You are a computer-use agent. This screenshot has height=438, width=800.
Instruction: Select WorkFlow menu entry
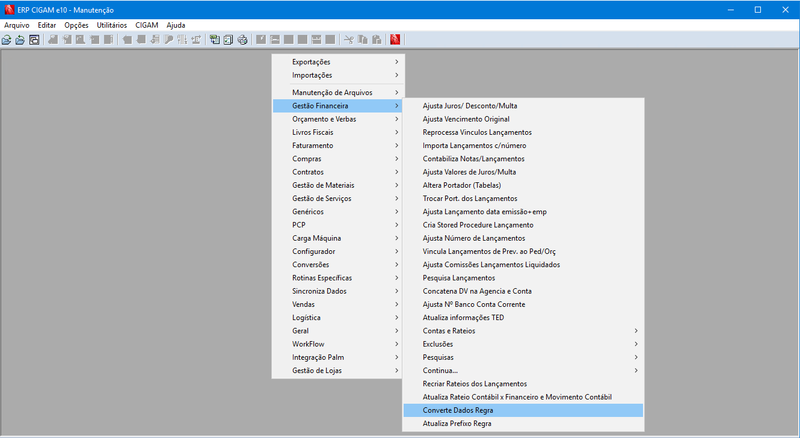(338, 344)
